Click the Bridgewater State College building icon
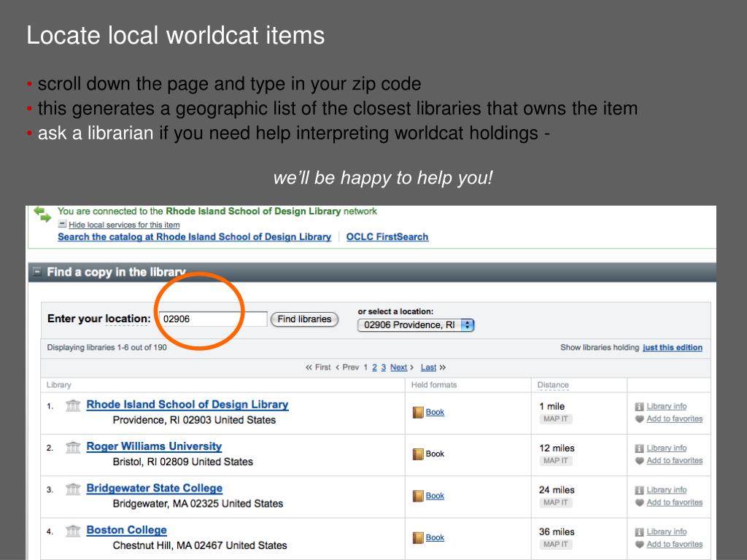747x560 pixels. [x=73, y=489]
